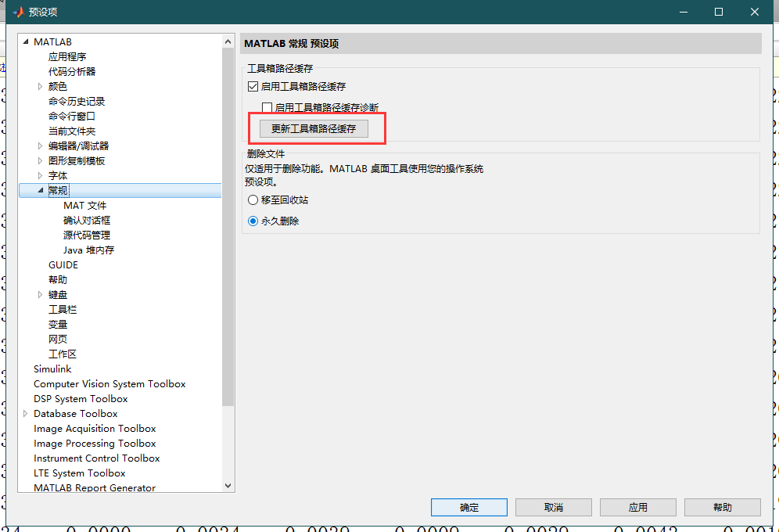779x532 pixels.
Task: Enable toolbox path cache checkbox 启用工具箱路径缓存
Action: click(x=253, y=86)
